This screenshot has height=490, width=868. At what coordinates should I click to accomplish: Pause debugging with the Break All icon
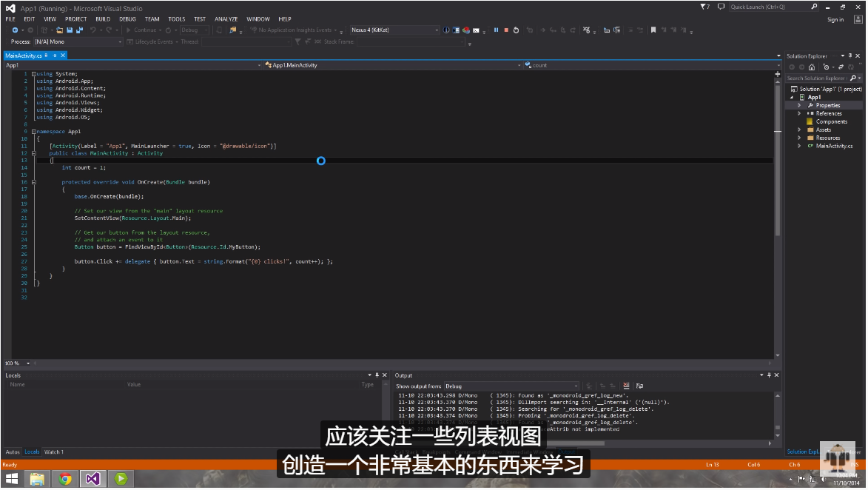tap(496, 30)
